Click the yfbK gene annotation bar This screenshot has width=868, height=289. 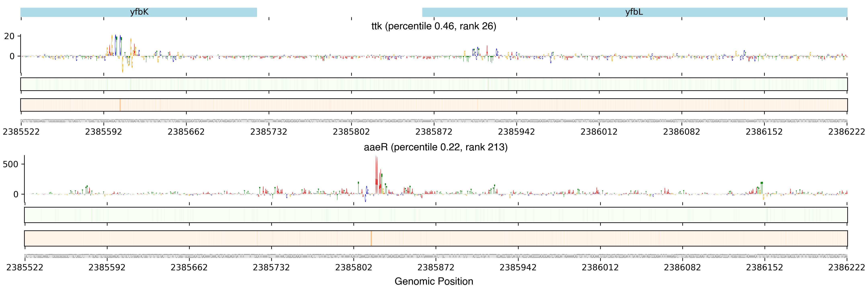pyautogui.click(x=138, y=12)
